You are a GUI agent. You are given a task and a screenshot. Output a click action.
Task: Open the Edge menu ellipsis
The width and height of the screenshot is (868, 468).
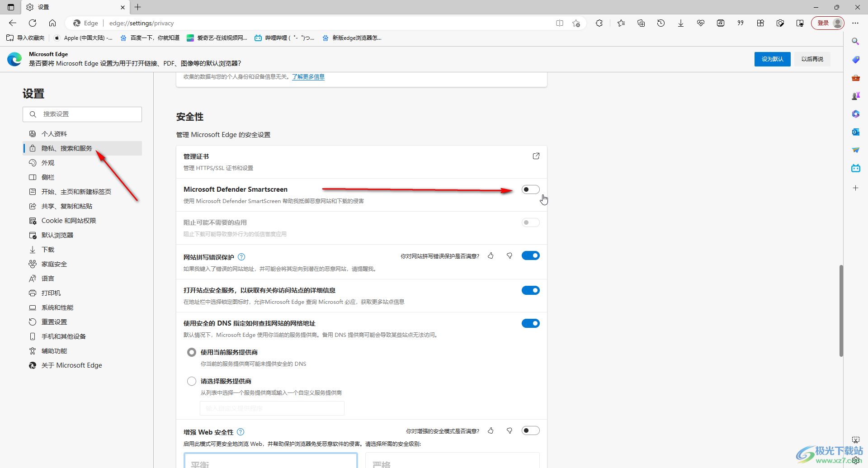pos(855,23)
